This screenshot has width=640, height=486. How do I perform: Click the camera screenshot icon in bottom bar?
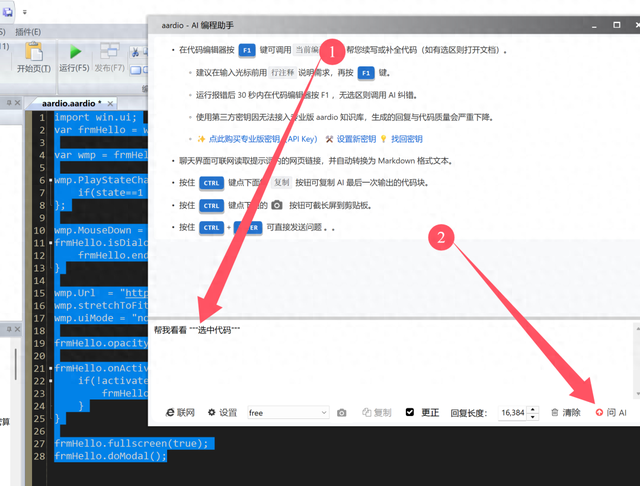(x=342, y=413)
